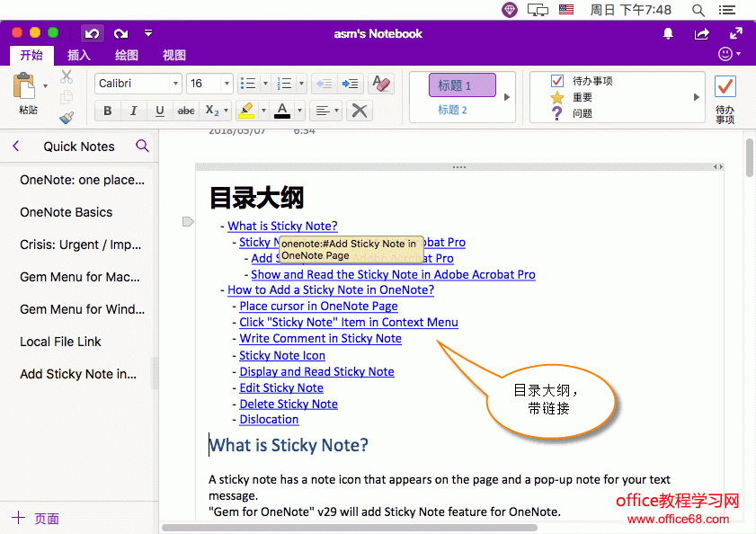Expand the heading styles gallery arrow
Screen dimensions: 756x534
506,97
